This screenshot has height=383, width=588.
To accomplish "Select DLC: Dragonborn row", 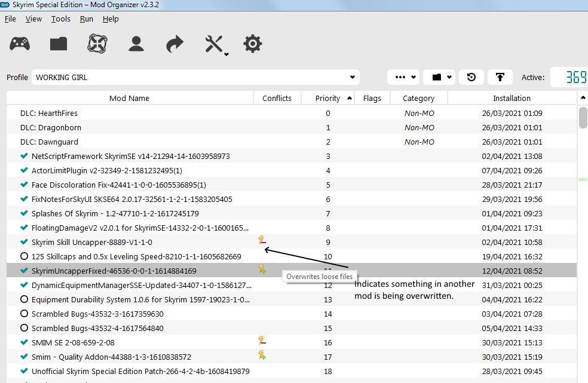I will tap(292, 127).
